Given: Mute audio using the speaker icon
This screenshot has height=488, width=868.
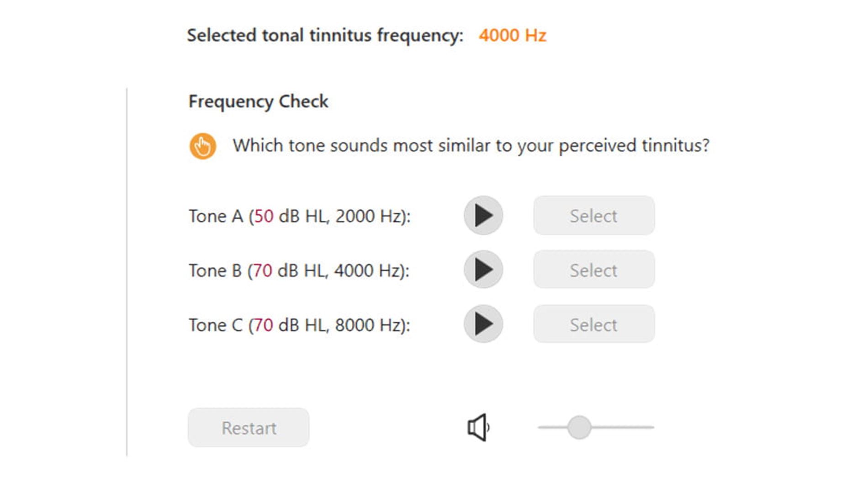Looking at the screenshot, I should point(477,428).
